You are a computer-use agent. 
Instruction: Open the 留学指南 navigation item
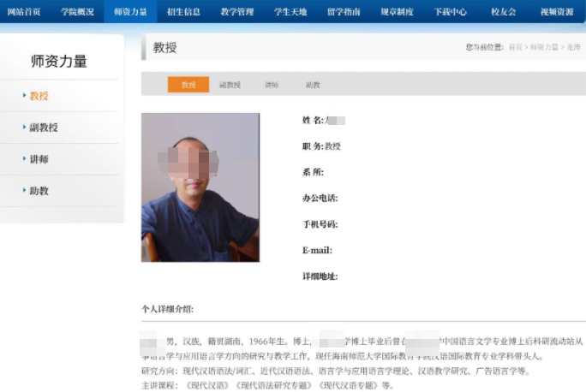[x=344, y=12]
